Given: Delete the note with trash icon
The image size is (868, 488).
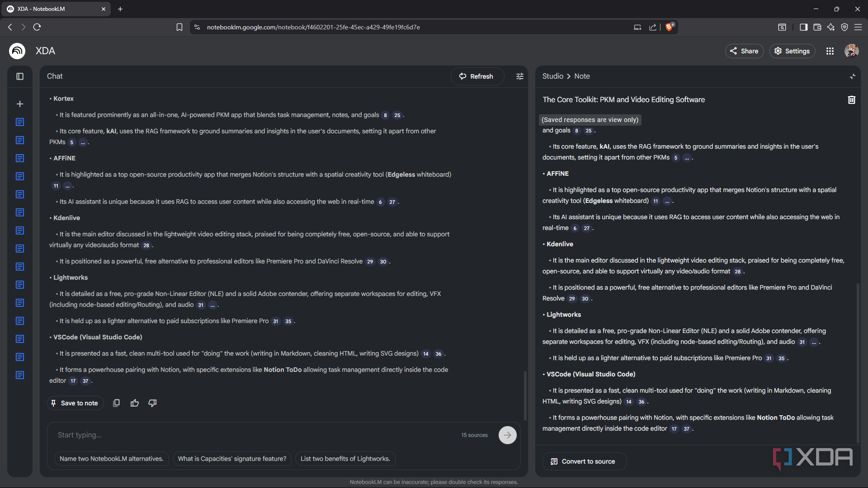Looking at the screenshot, I should pyautogui.click(x=852, y=100).
